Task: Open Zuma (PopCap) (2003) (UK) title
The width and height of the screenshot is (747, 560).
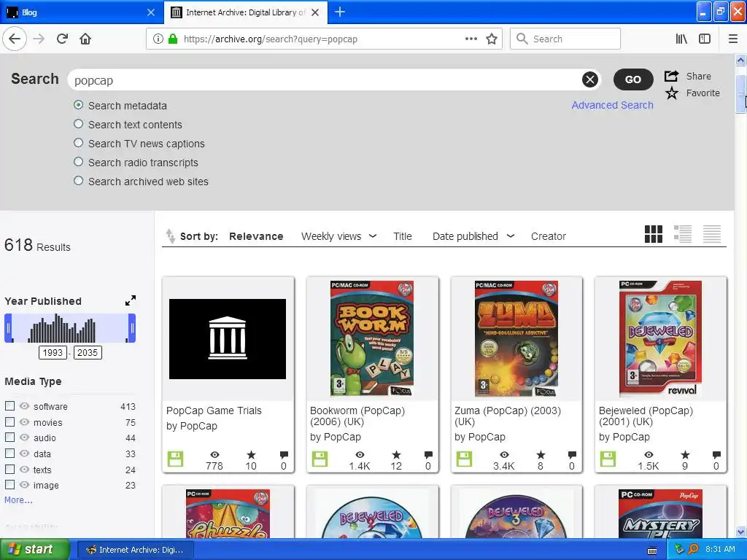Action: tap(508, 416)
